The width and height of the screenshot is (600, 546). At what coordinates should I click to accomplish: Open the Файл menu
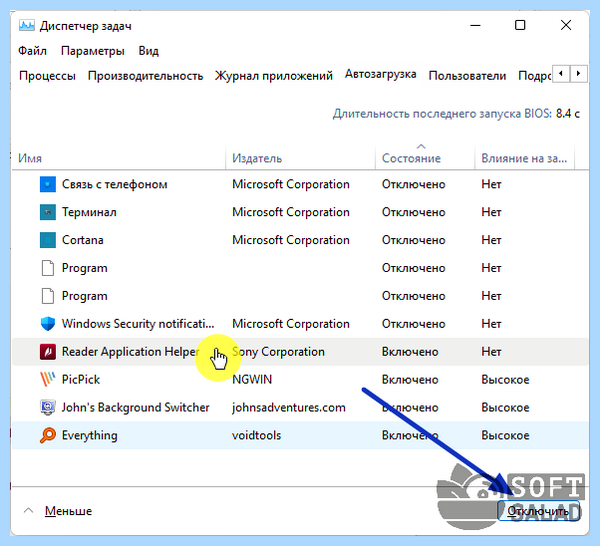coord(33,51)
